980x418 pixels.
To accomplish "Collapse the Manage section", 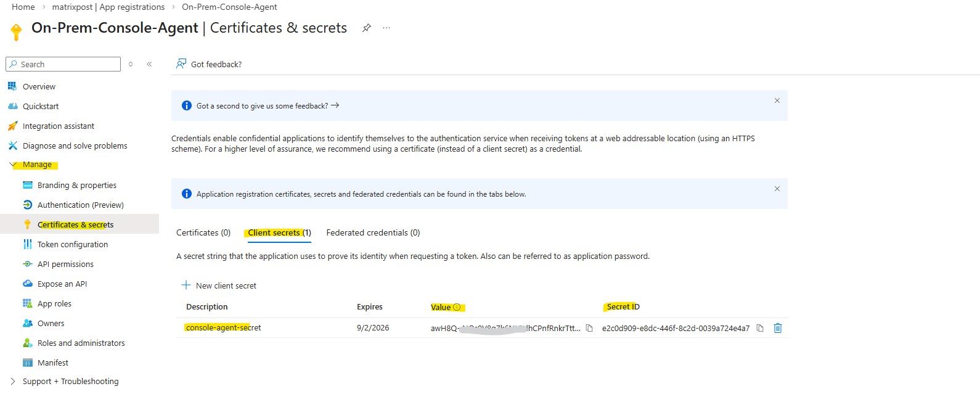I will (x=14, y=165).
